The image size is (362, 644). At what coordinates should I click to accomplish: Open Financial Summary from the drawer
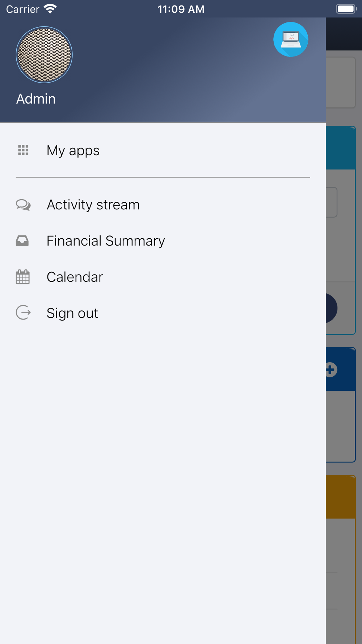coord(163,241)
